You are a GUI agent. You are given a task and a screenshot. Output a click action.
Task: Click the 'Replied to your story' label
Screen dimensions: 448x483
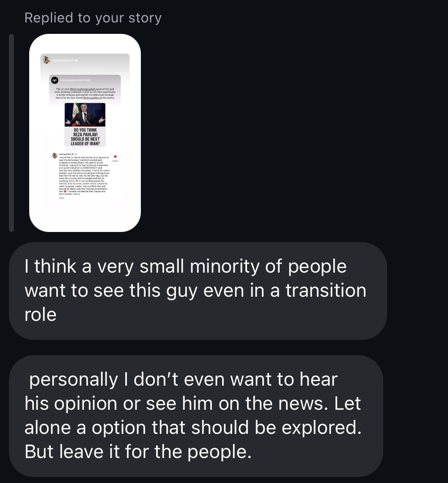coord(93,18)
